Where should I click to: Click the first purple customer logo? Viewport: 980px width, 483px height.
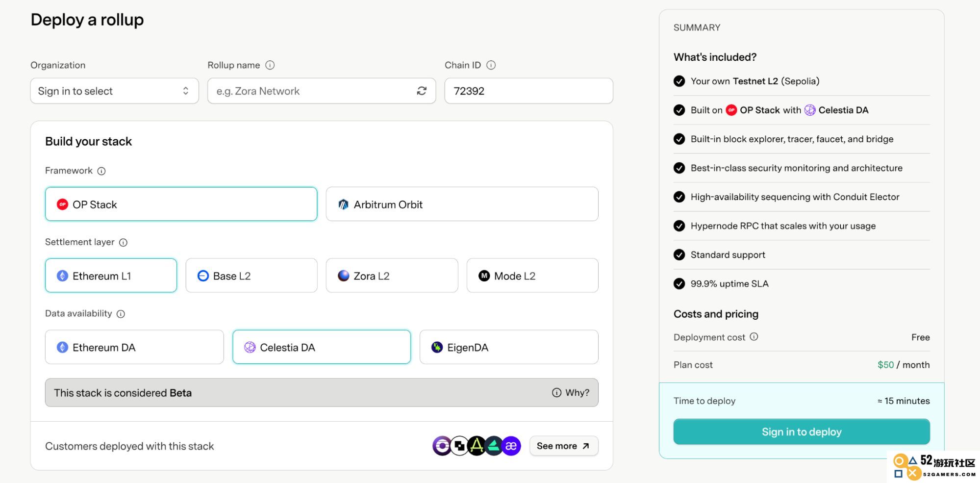tap(442, 446)
